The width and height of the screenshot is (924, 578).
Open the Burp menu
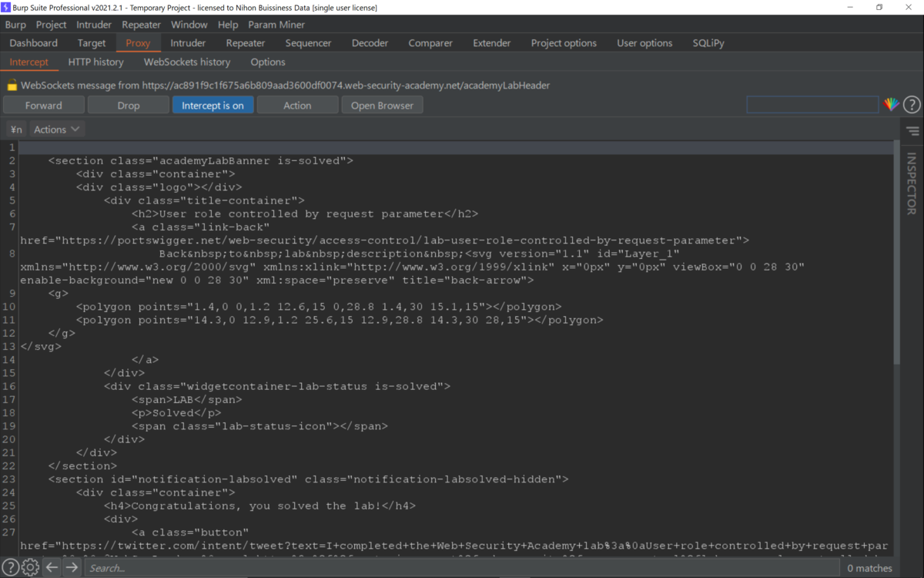[15, 25]
